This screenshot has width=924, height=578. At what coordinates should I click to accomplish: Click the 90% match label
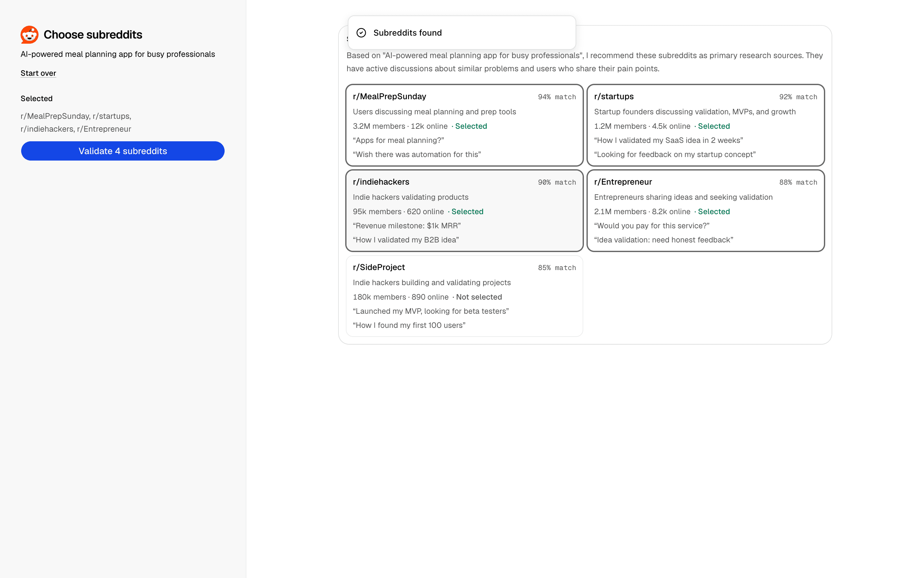point(557,182)
